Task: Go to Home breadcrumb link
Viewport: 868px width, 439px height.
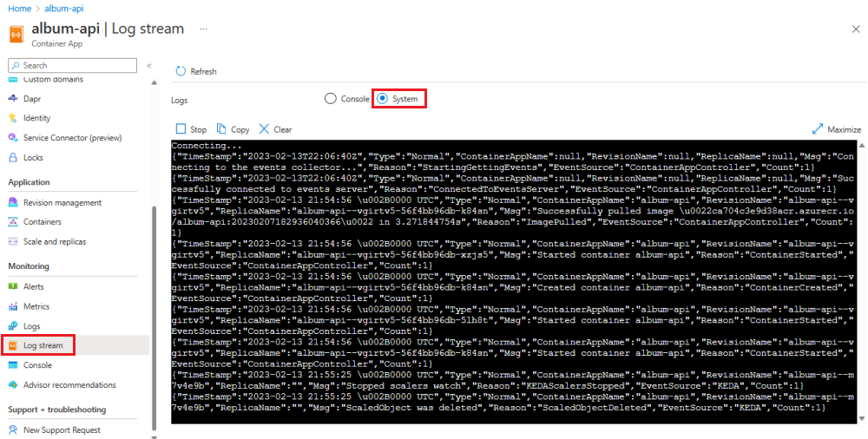Action: [19, 9]
